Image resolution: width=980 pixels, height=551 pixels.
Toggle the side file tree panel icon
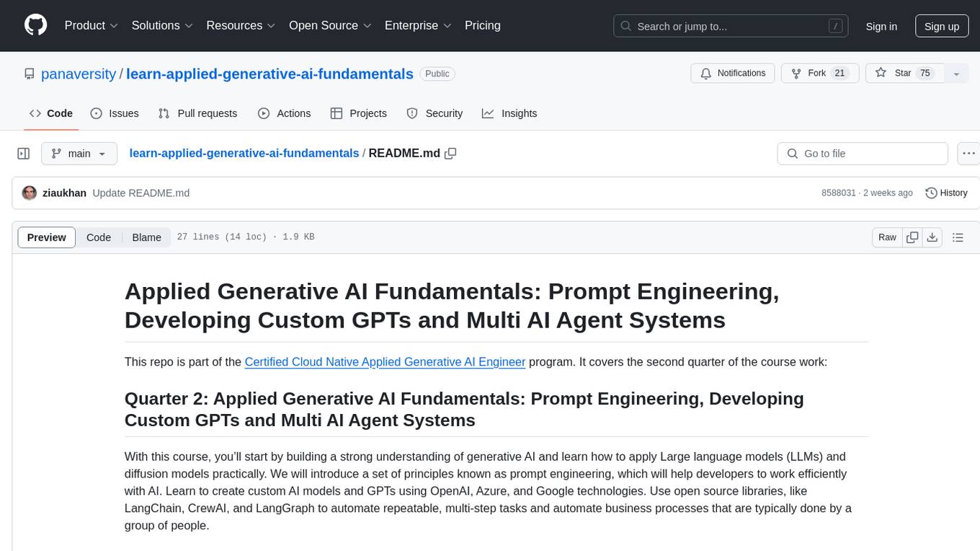[24, 154]
